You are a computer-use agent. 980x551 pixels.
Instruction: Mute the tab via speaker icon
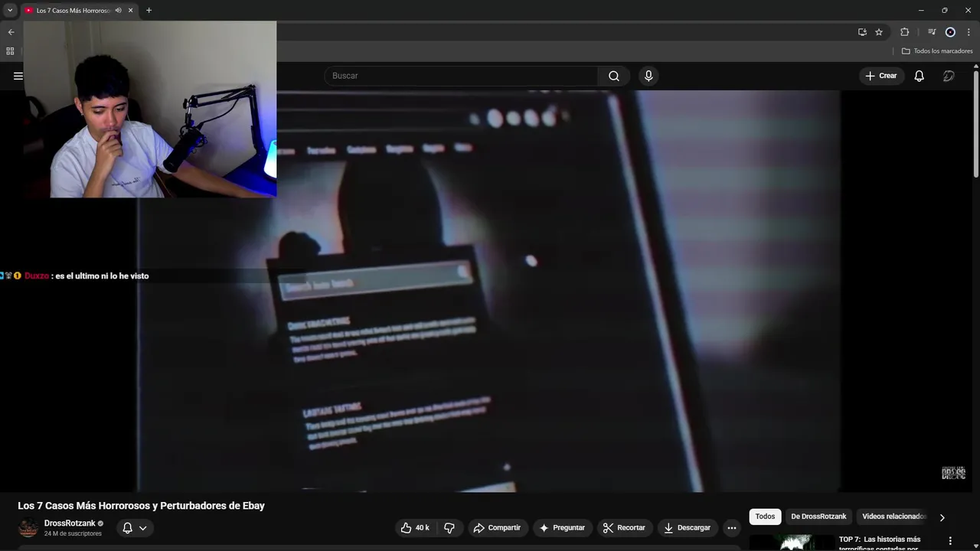tap(118, 10)
